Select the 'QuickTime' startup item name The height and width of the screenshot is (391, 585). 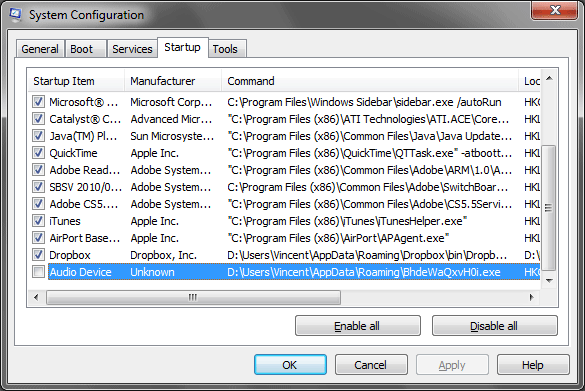coord(73,153)
